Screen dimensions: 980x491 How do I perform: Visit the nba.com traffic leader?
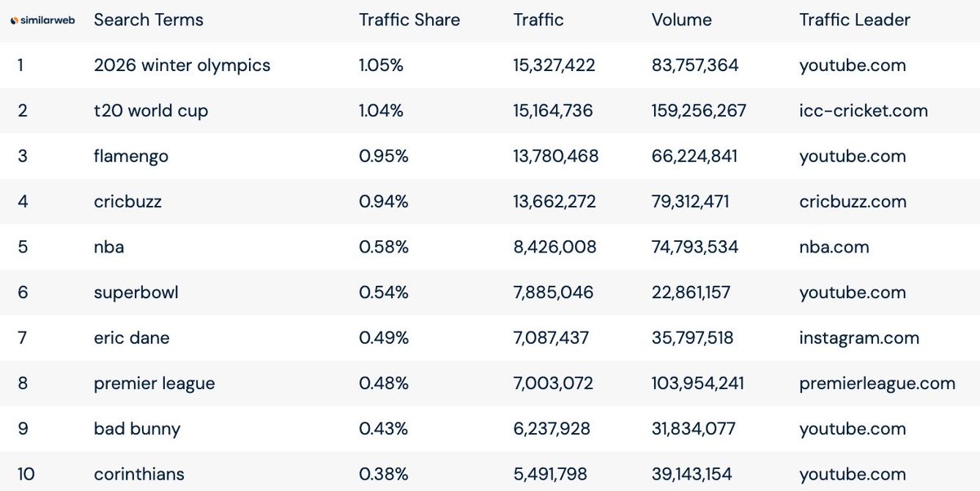834,247
